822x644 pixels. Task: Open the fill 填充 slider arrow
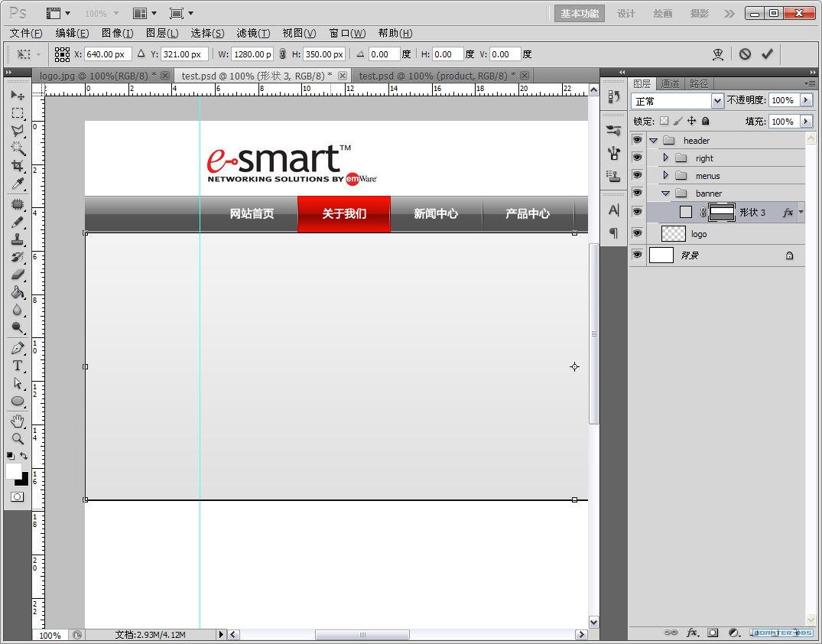[806, 122]
